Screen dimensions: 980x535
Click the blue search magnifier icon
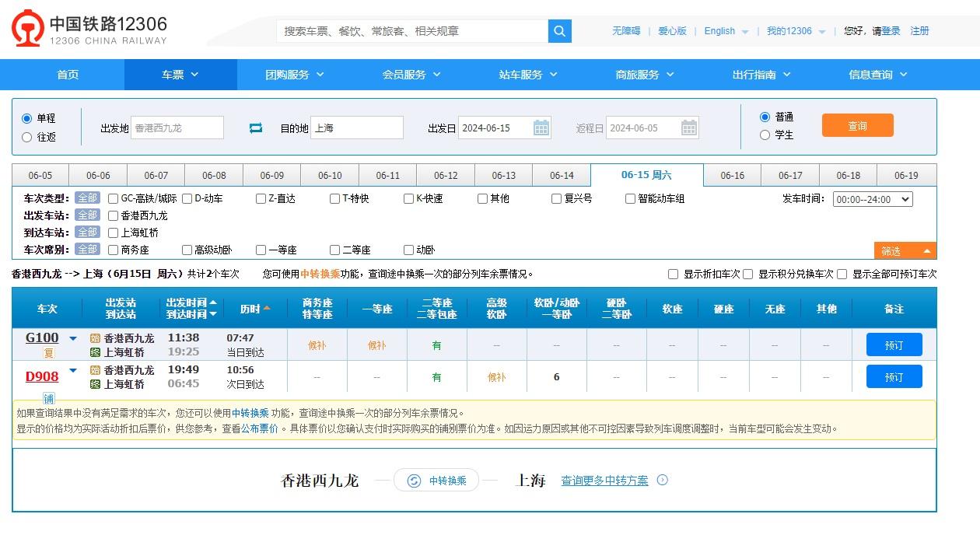(559, 30)
